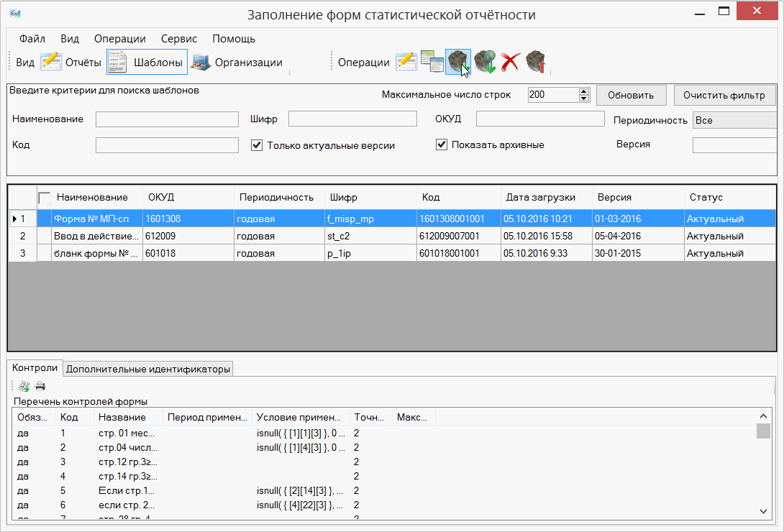
Task: Click the highlighted package icon with green arrow
Action: 458,63
